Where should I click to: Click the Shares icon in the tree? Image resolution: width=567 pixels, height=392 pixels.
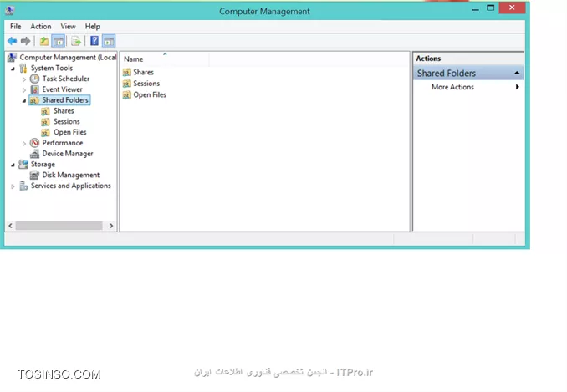(x=45, y=111)
